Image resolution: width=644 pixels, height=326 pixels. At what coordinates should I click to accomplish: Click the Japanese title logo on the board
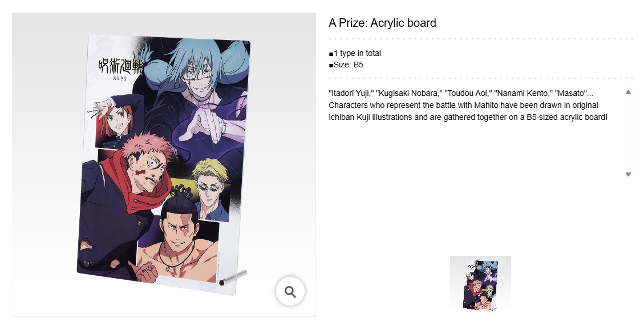point(120,67)
